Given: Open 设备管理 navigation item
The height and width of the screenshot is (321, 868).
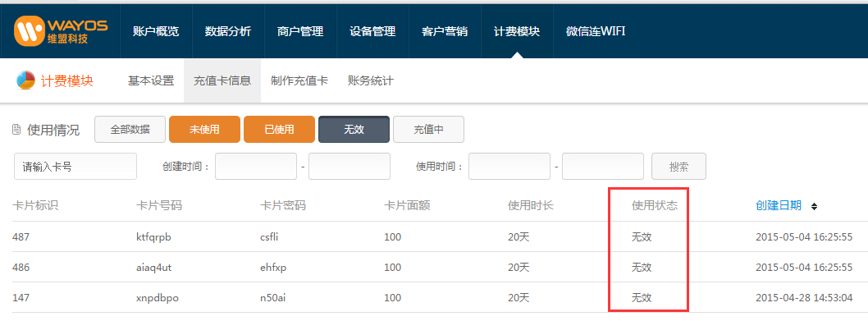Looking at the screenshot, I should 372,31.
